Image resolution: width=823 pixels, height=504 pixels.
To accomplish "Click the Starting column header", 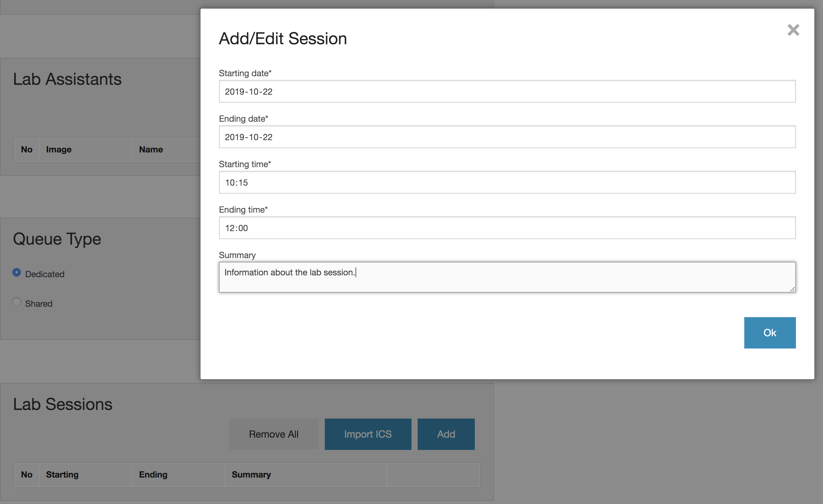I will [x=62, y=474].
